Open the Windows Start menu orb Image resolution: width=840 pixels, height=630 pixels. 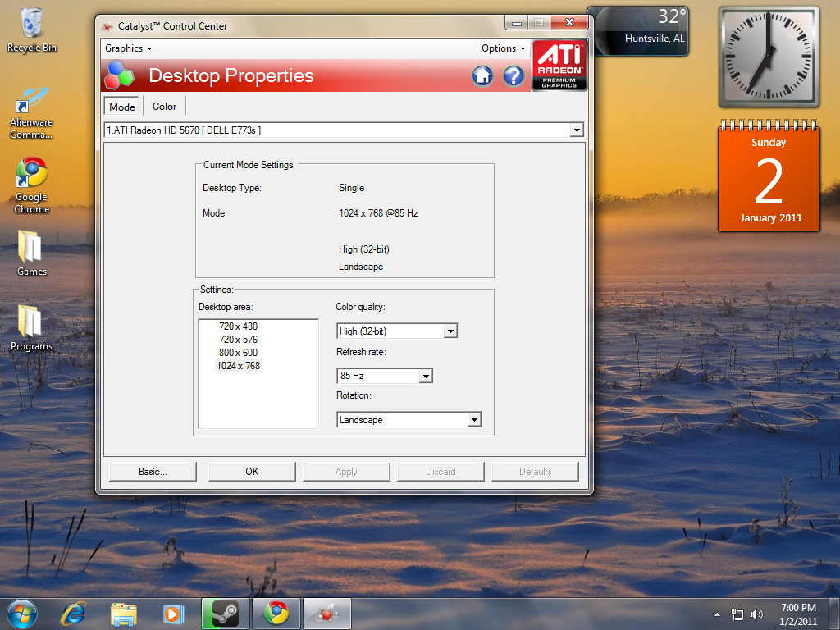click(22, 614)
